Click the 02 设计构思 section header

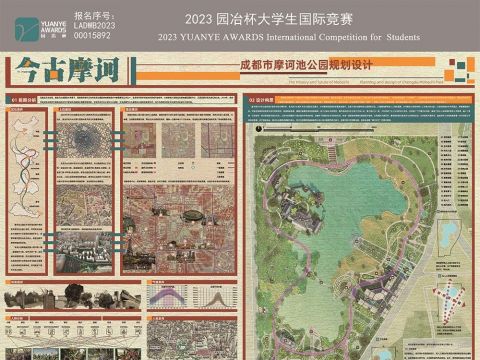click(261, 100)
